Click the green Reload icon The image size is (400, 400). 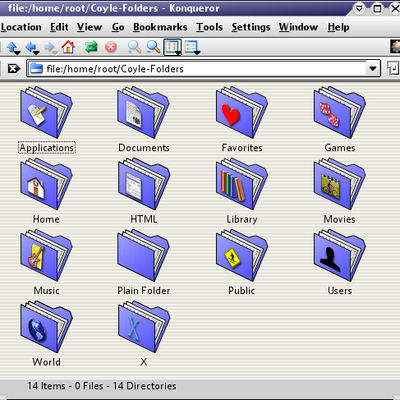(91, 47)
